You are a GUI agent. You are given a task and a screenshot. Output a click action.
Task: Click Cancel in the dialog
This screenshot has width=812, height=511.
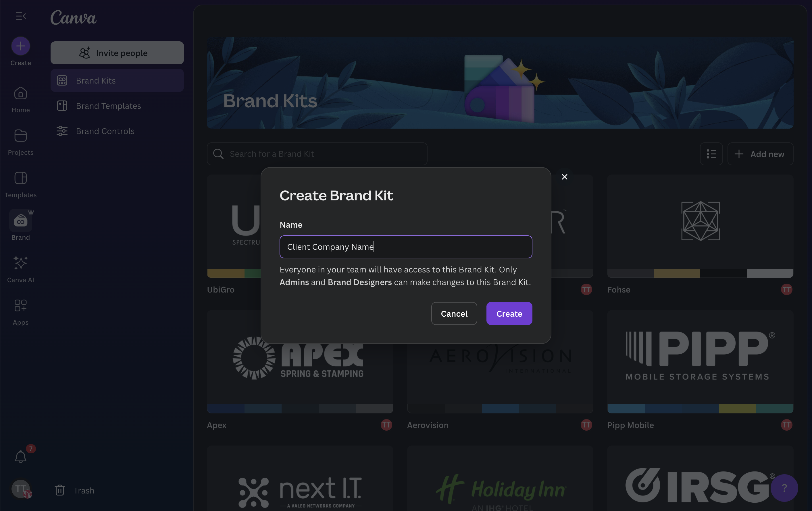point(454,313)
